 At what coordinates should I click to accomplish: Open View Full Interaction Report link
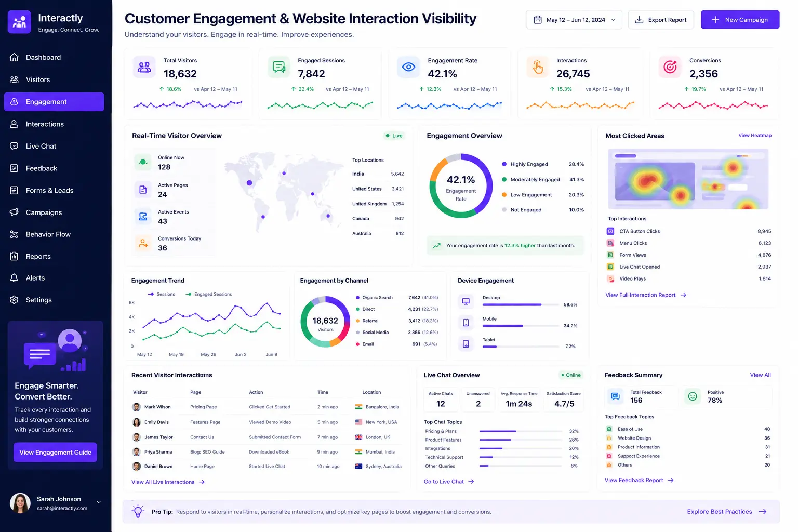pos(646,295)
